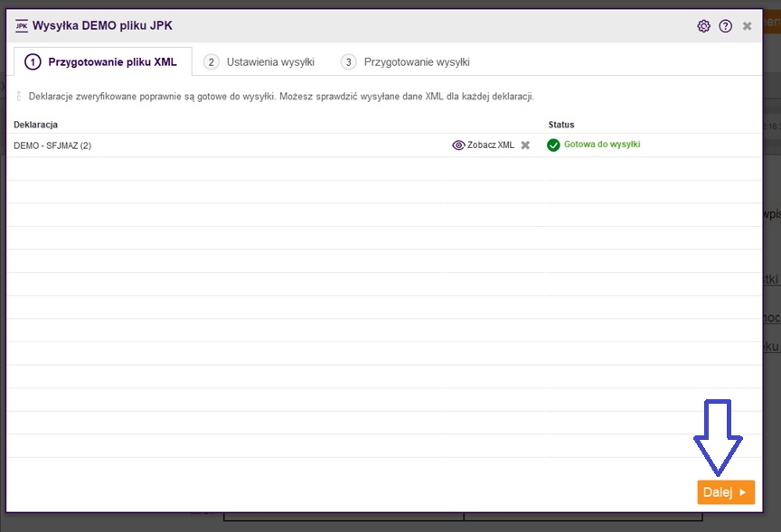Click the Status column header
The image size is (781, 532).
point(560,125)
